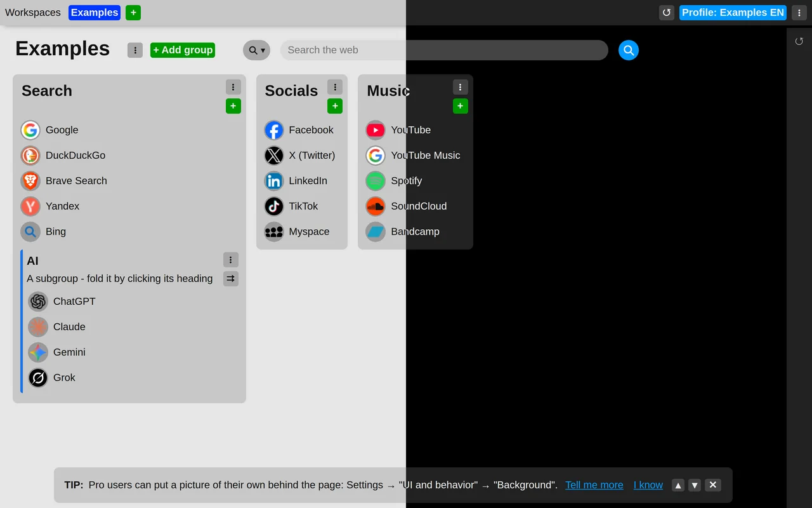
Task: Open the Spotify icon
Action: (376, 181)
